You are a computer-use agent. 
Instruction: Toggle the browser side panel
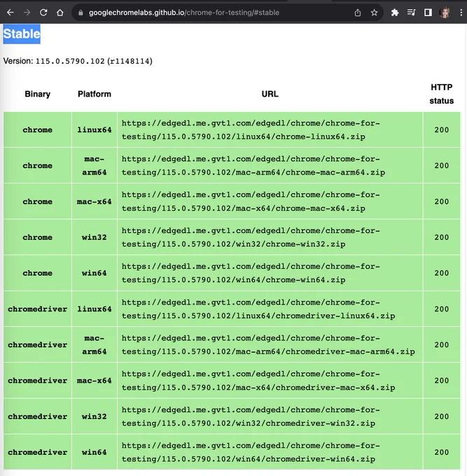point(428,13)
